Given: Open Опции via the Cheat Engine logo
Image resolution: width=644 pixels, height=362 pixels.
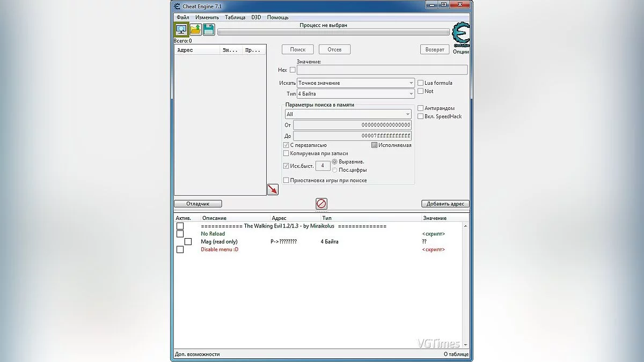Looking at the screenshot, I should pos(462,35).
